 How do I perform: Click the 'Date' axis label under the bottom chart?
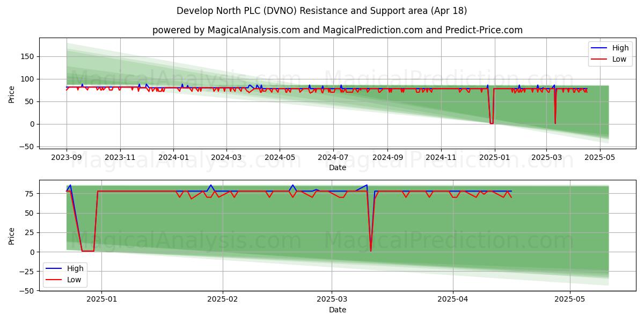338,310
